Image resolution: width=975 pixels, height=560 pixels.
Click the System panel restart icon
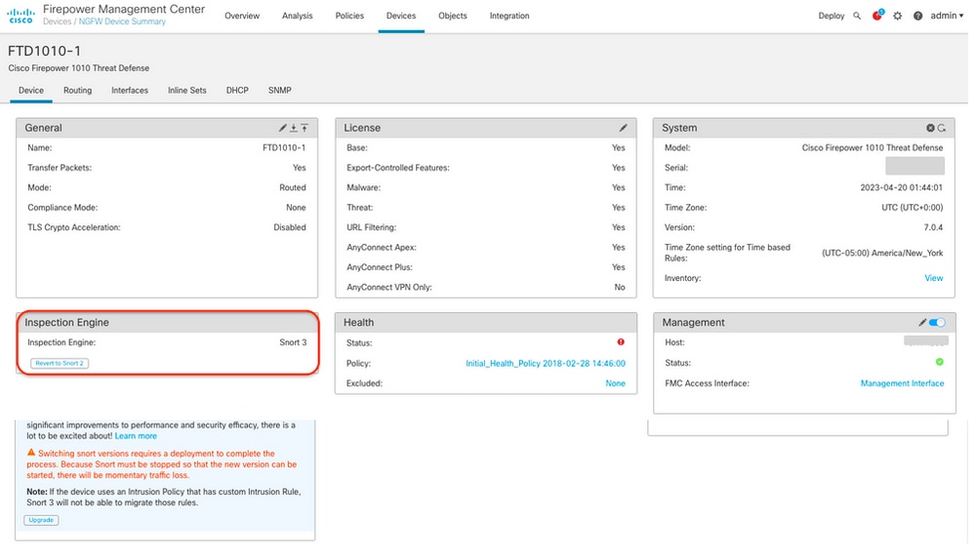coord(942,128)
